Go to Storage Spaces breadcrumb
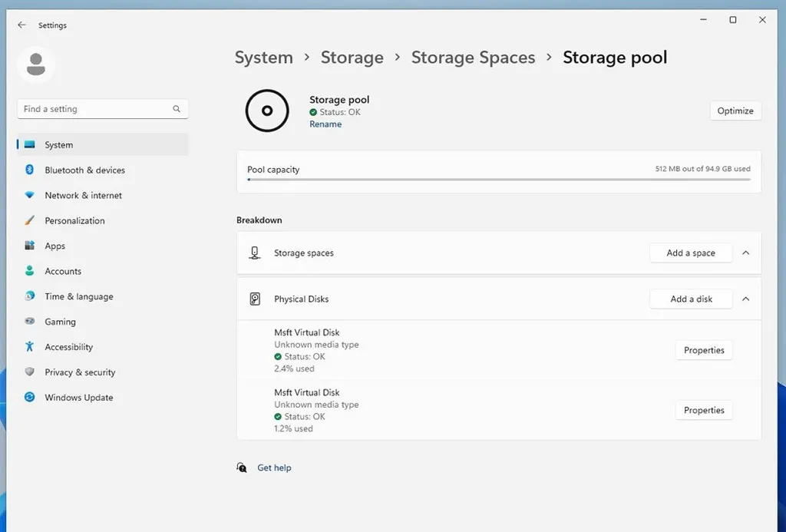This screenshot has height=532, width=786. pos(473,58)
